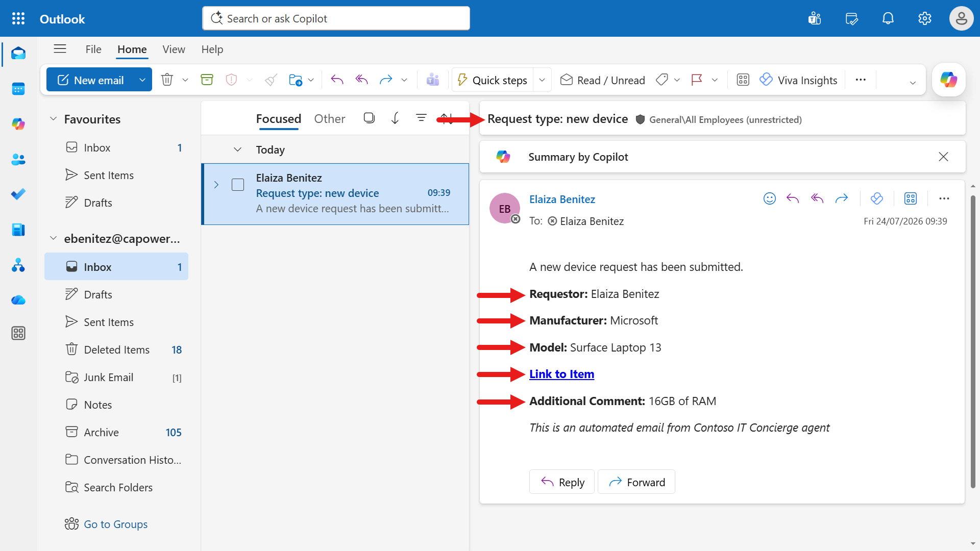Open the Forward options dropdown arrow

point(404,80)
